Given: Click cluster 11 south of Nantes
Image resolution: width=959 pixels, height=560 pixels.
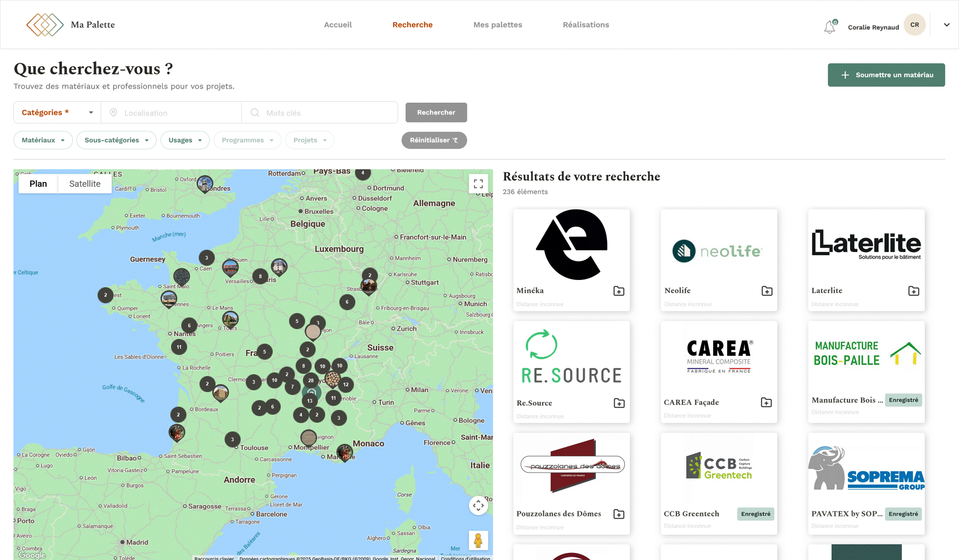Looking at the screenshot, I should pyautogui.click(x=179, y=347).
